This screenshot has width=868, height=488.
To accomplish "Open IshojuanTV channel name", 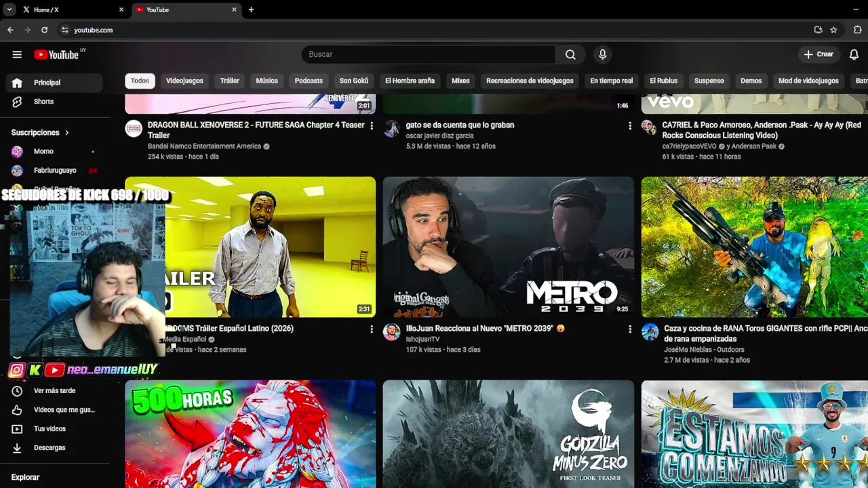I will tap(422, 339).
